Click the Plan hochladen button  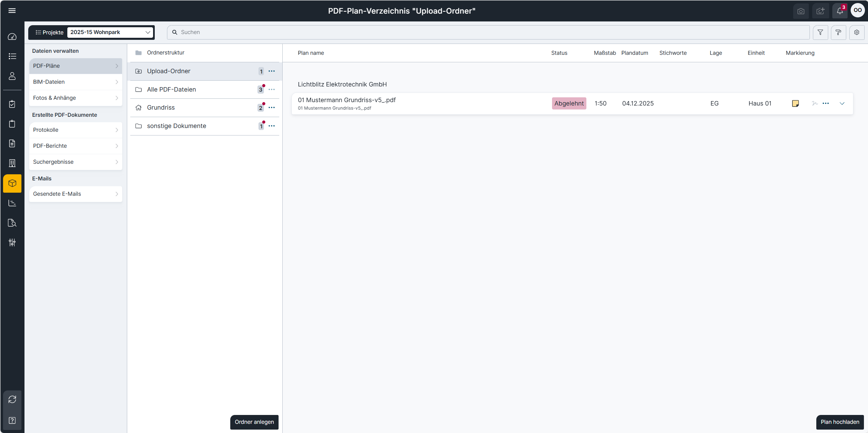click(839, 422)
